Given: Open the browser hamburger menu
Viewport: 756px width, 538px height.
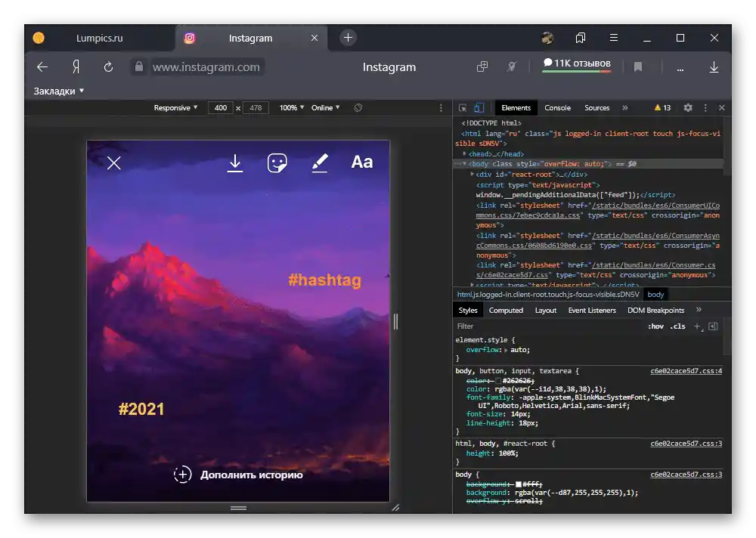Looking at the screenshot, I should (x=614, y=38).
